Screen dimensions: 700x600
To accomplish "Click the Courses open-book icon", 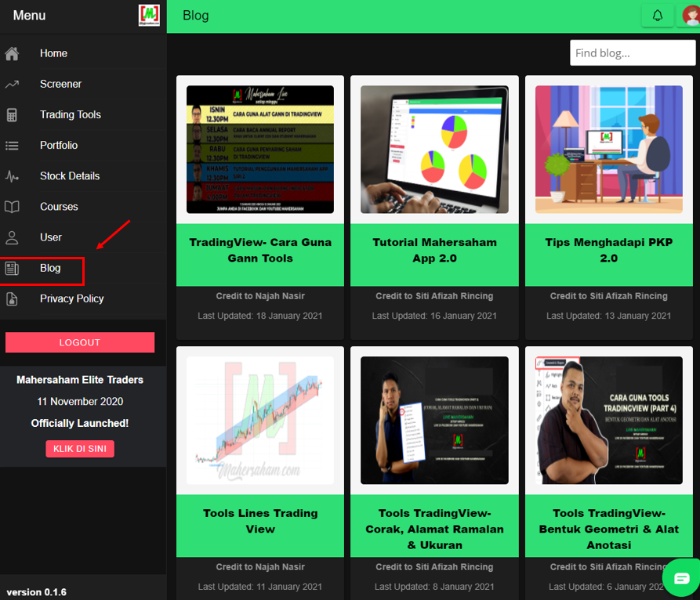I will click(12, 207).
